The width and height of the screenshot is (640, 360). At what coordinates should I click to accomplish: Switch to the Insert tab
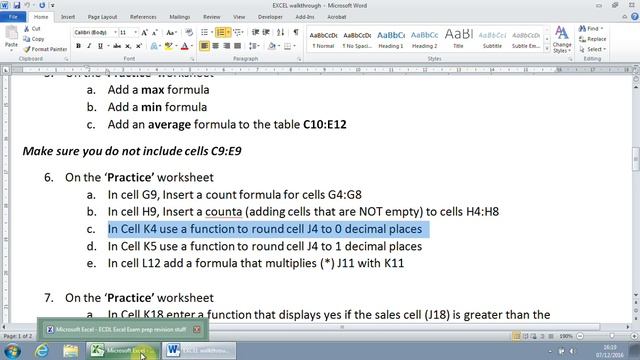(x=68, y=17)
